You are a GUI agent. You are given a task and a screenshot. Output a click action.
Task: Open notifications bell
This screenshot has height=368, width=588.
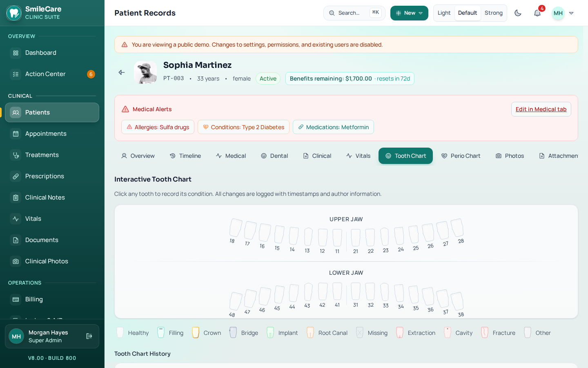pyautogui.click(x=537, y=13)
